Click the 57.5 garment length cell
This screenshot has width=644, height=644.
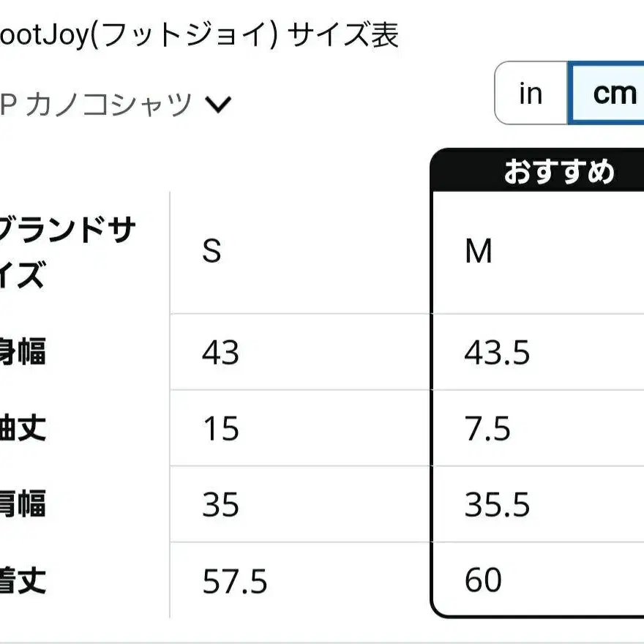point(234,581)
